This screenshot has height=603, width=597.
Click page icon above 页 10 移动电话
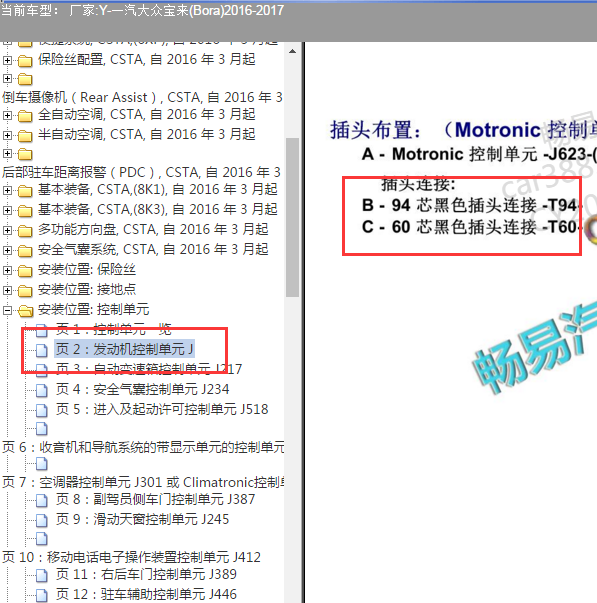pos(42,538)
